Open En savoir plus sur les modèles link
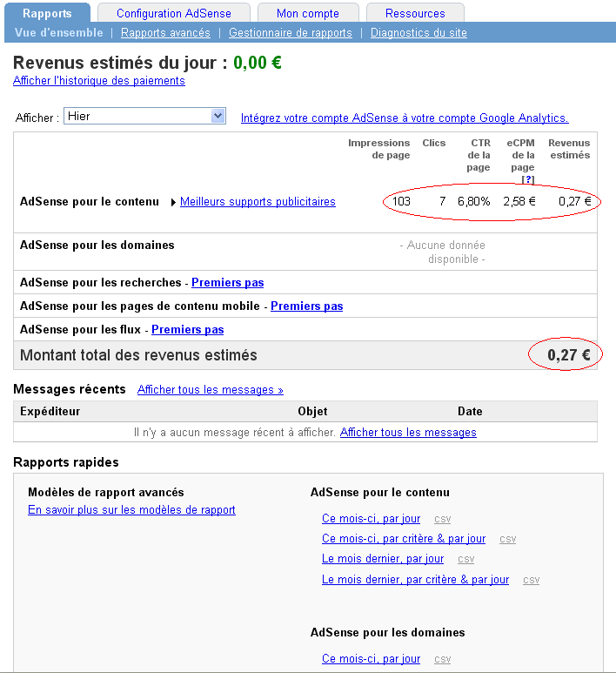The image size is (616, 673). pos(131,510)
